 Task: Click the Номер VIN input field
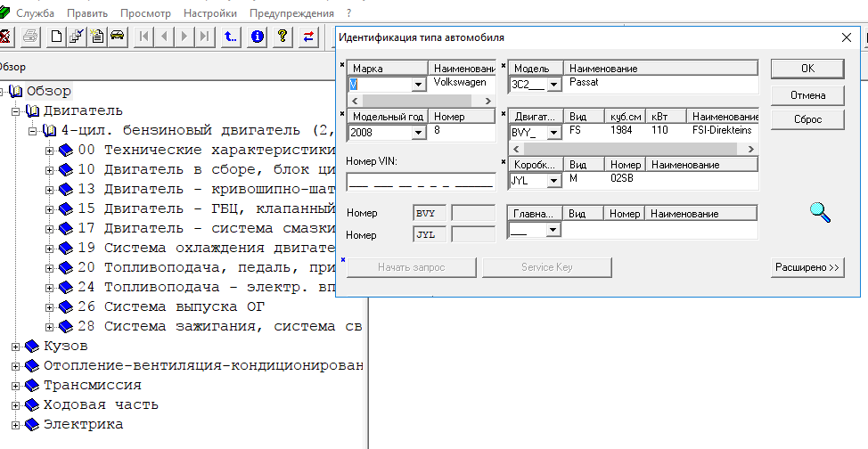pyautogui.click(x=420, y=182)
